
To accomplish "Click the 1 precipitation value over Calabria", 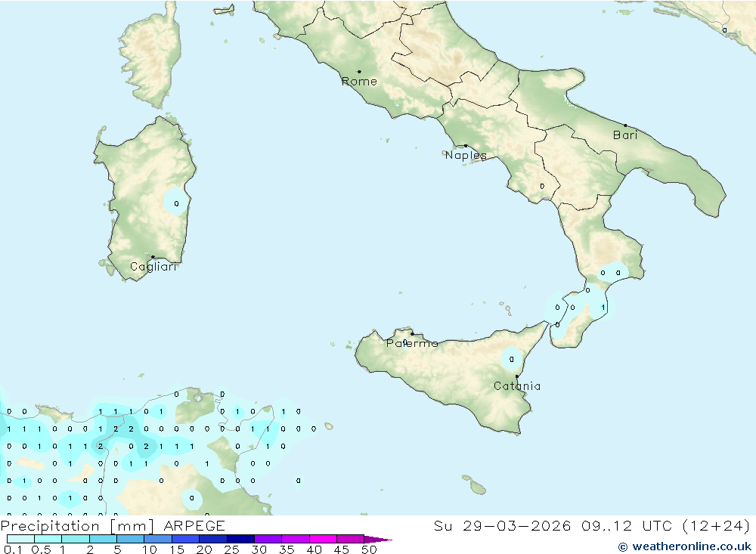I will [x=603, y=308].
